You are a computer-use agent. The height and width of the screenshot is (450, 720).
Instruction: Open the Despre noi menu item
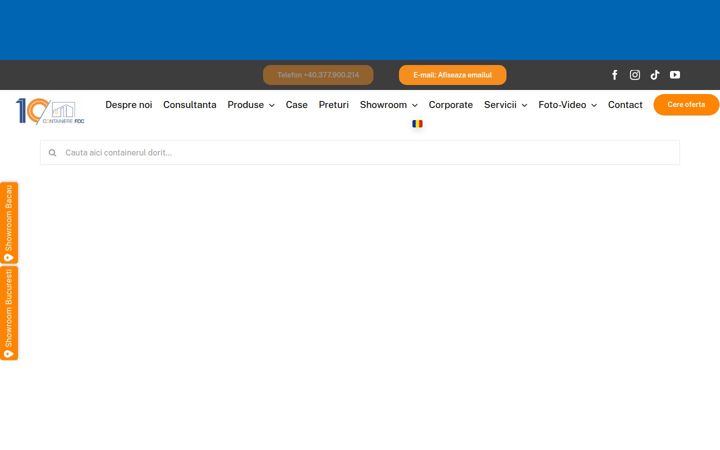point(129,105)
